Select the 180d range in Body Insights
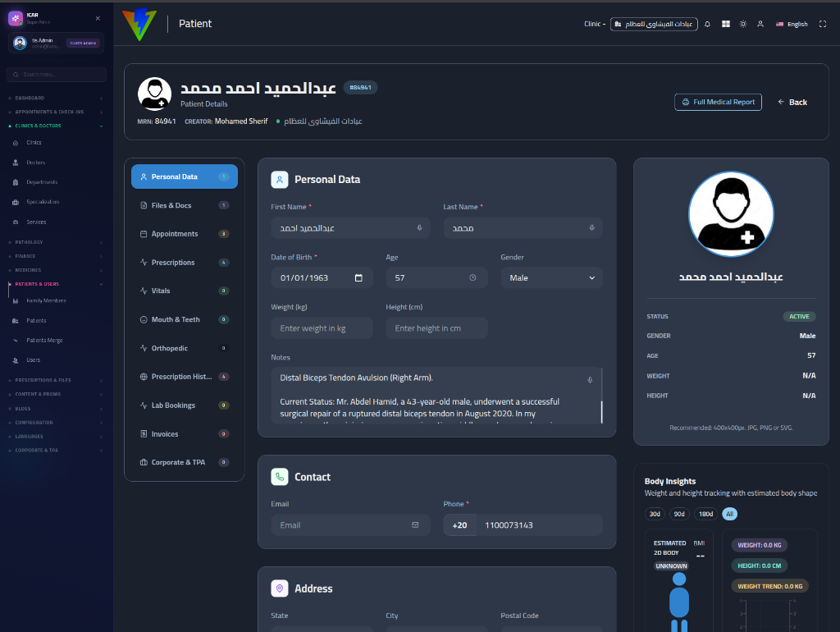This screenshot has height=632, width=840. click(705, 514)
